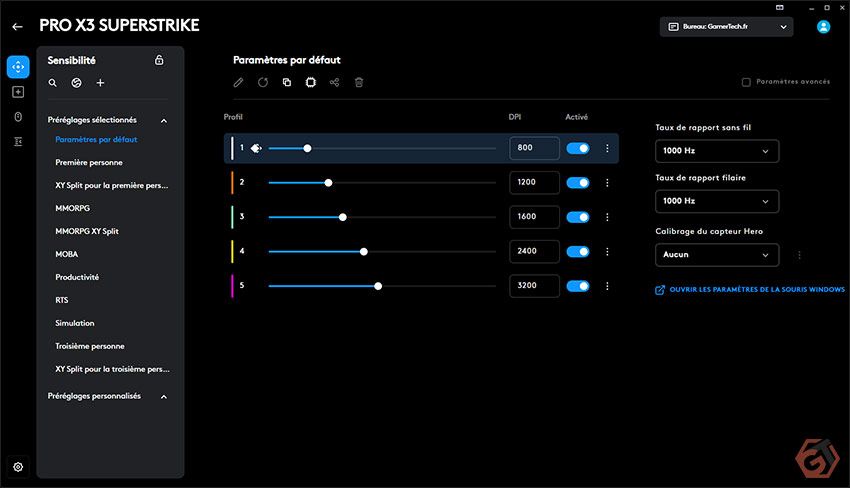850x488 pixels.
Task: Open the Calibrage du capteur Hero dropdown
Action: click(717, 255)
